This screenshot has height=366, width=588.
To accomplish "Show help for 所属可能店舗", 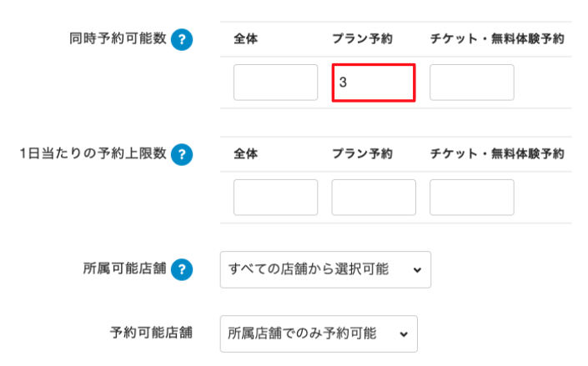I will tap(182, 269).
